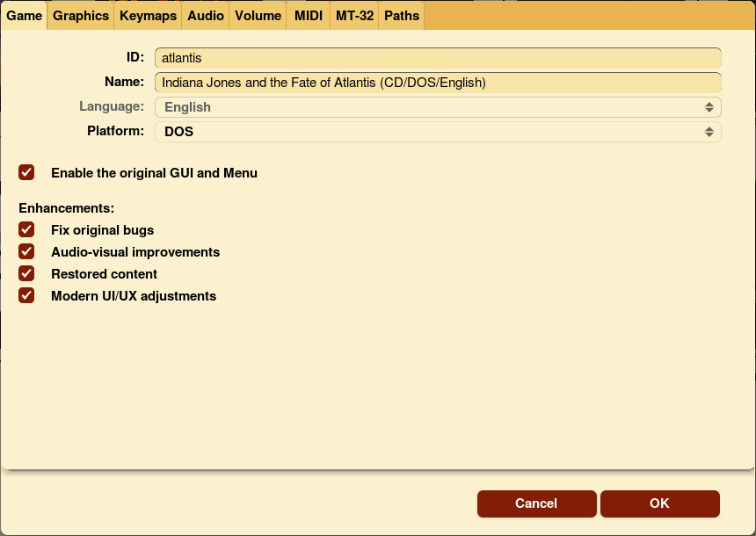The image size is (756, 536).
Task: Confirm settings with OK button
Action: (x=659, y=503)
